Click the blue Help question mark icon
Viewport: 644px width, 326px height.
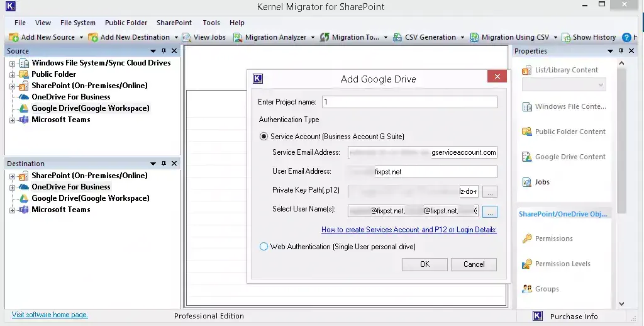click(626, 37)
